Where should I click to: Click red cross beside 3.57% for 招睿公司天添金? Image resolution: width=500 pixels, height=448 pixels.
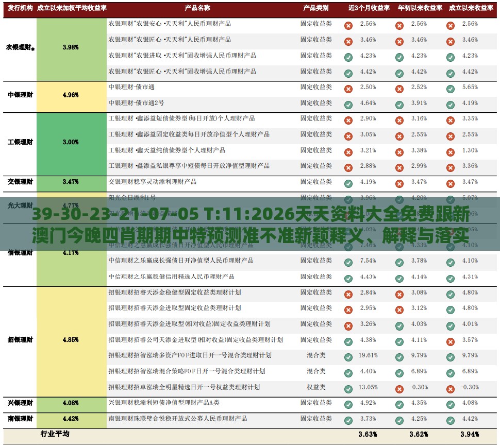pyautogui.click(x=450, y=342)
